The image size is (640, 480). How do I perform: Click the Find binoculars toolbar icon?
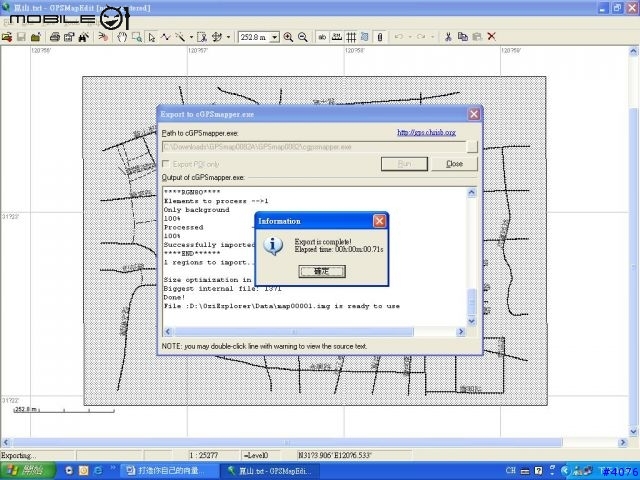pos(84,37)
